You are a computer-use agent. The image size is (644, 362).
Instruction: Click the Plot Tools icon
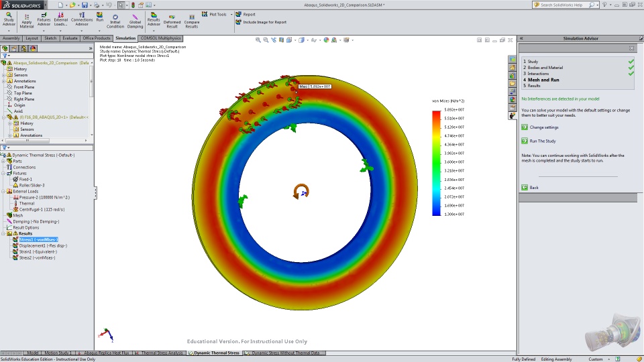click(x=205, y=14)
